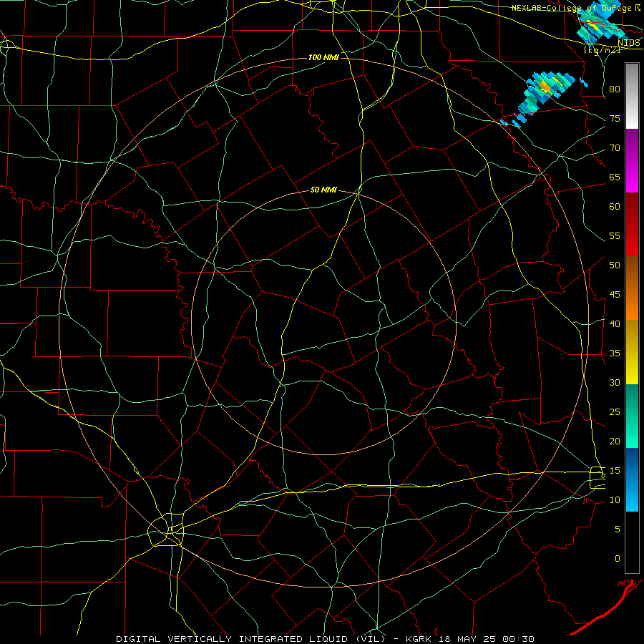Select the 55 value on the VIL scale
The height and width of the screenshot is (644, 644).
615,236
